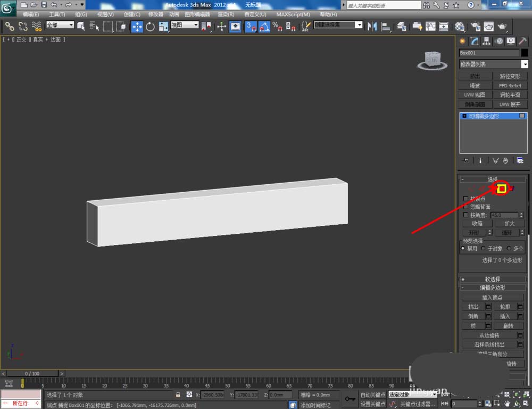Toggle Percent Snap icon
The height and width of the screenshot is (409, 532).
277,26
